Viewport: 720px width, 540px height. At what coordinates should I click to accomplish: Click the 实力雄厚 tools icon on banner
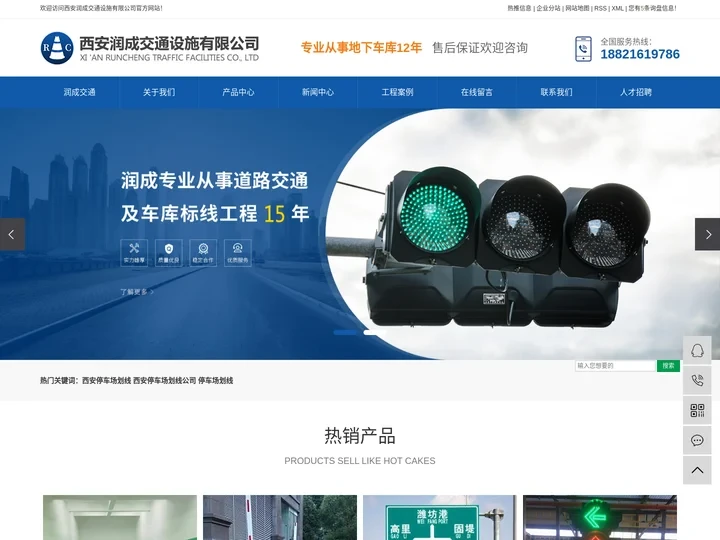pyautogui.click(x=134, y=249)
